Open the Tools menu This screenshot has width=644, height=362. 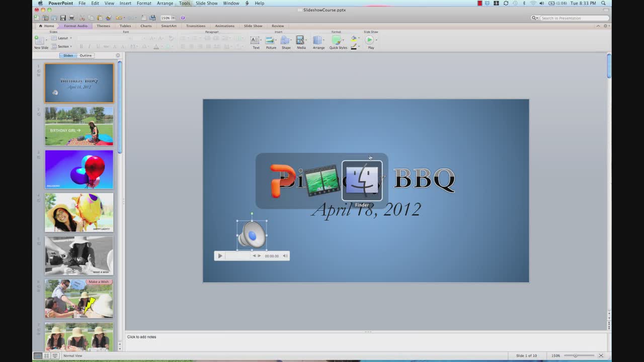click(185, 3)
